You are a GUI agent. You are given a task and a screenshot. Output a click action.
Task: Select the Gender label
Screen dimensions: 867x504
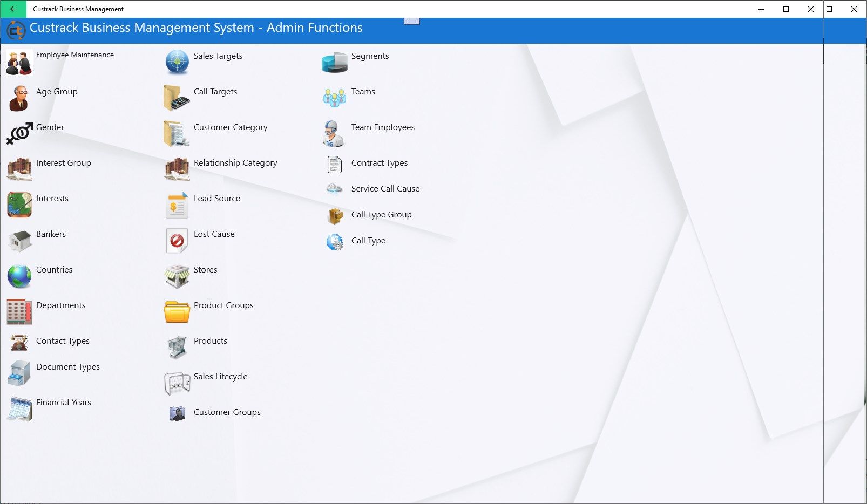click(50, 127)
